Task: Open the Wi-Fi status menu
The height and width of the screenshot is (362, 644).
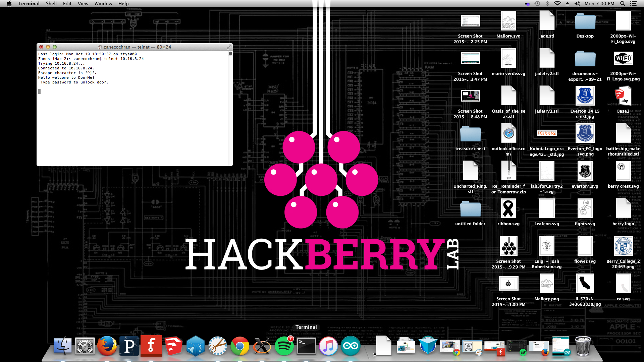Action: point(557,4)
